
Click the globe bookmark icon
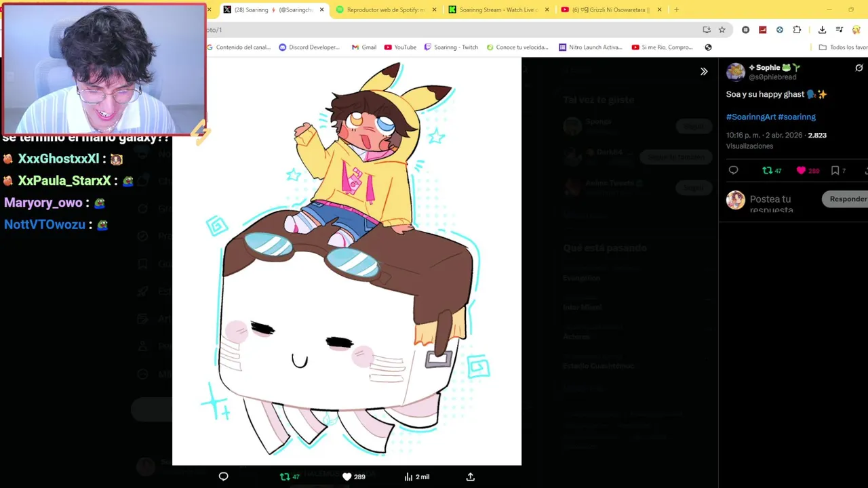708,47
